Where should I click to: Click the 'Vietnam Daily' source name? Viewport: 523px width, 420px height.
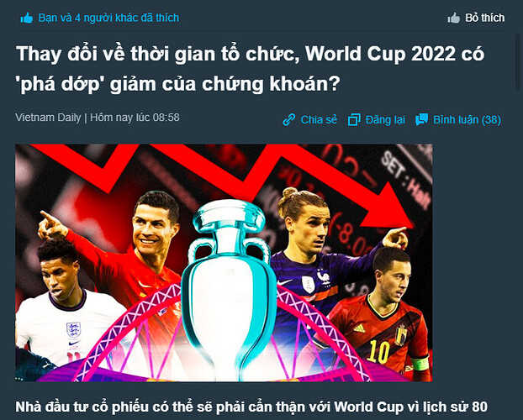click(x=48, y=118)
